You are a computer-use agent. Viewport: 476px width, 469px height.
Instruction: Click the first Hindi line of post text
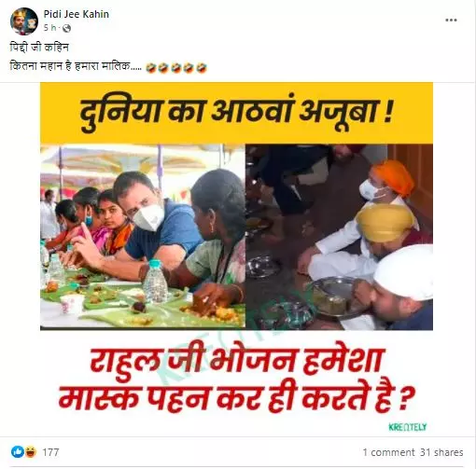click(x=39, y=48)
